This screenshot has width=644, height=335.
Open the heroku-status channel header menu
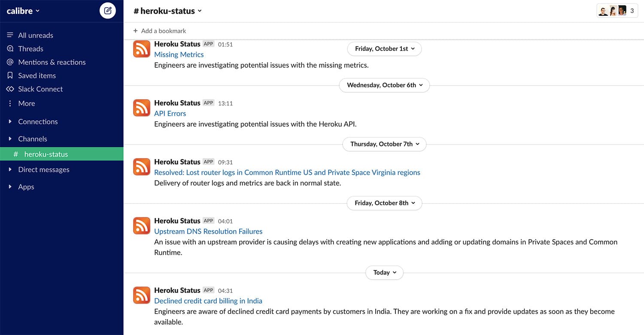[167, 10]
